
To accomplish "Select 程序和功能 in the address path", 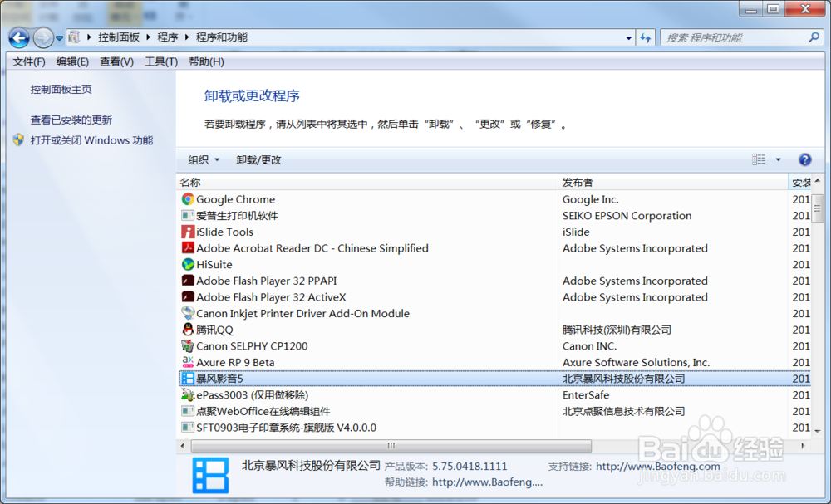I will tap(222, 37).
